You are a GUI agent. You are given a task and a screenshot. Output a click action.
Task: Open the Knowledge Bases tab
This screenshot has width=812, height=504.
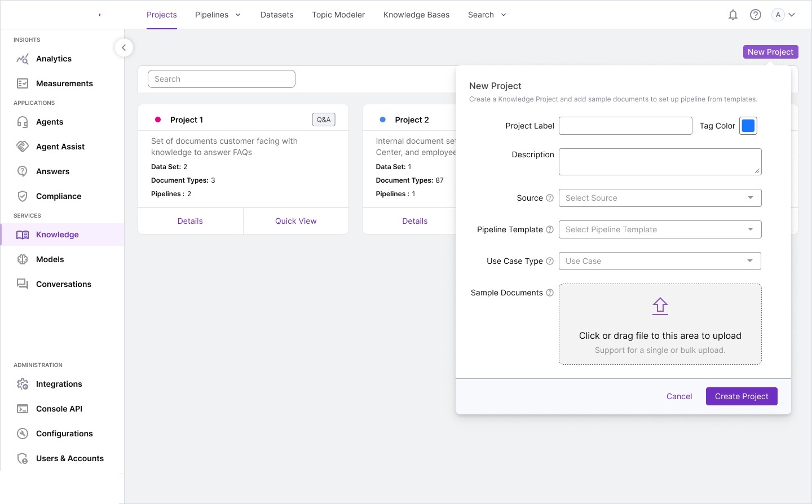pos(416,15)
